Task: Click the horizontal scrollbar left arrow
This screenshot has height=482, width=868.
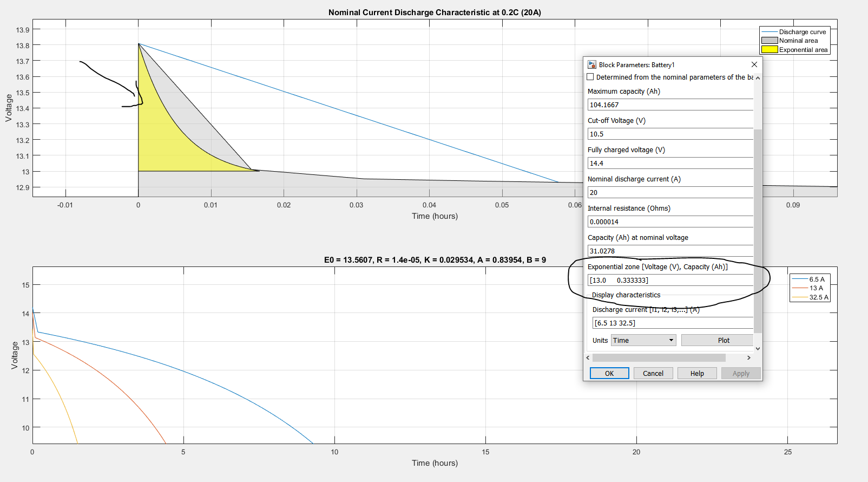Action: 588,357
